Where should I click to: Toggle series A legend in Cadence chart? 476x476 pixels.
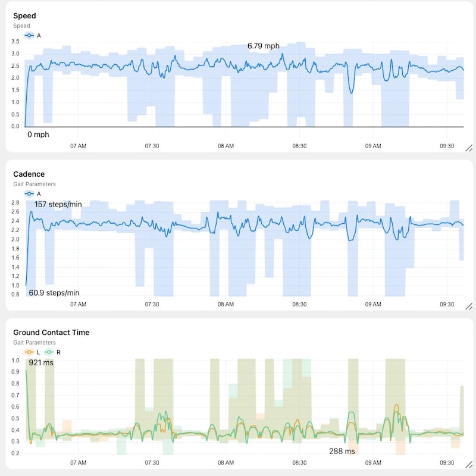tap(33, 194)
